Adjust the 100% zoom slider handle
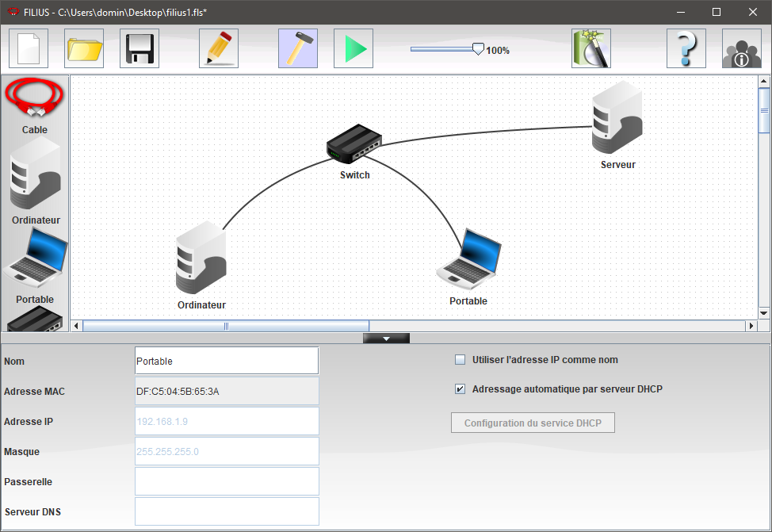This screenshot has height=532, width=772. tap(478, 49)
